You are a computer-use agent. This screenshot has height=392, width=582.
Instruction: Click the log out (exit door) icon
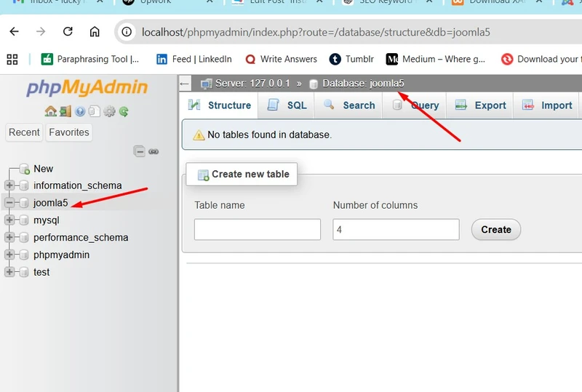pyautogui.click(x=65, y=111)
